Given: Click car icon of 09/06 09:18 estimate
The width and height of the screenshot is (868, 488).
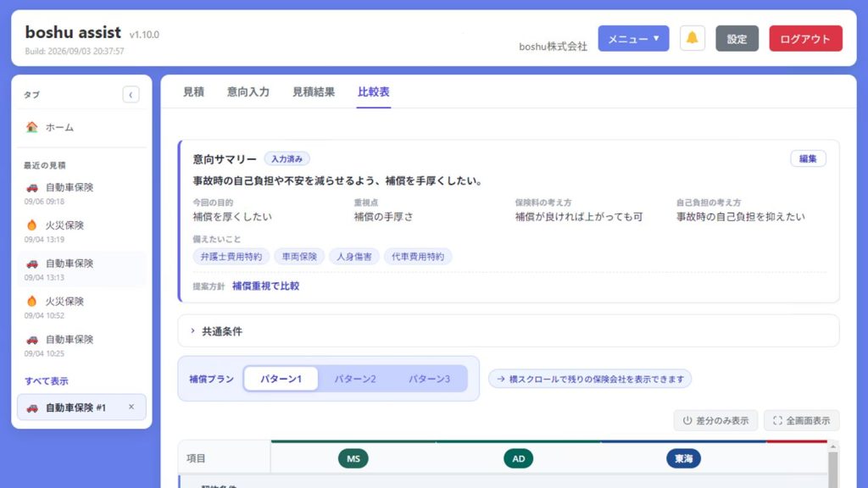Looking at the screenshot, I should click(32, 187).
